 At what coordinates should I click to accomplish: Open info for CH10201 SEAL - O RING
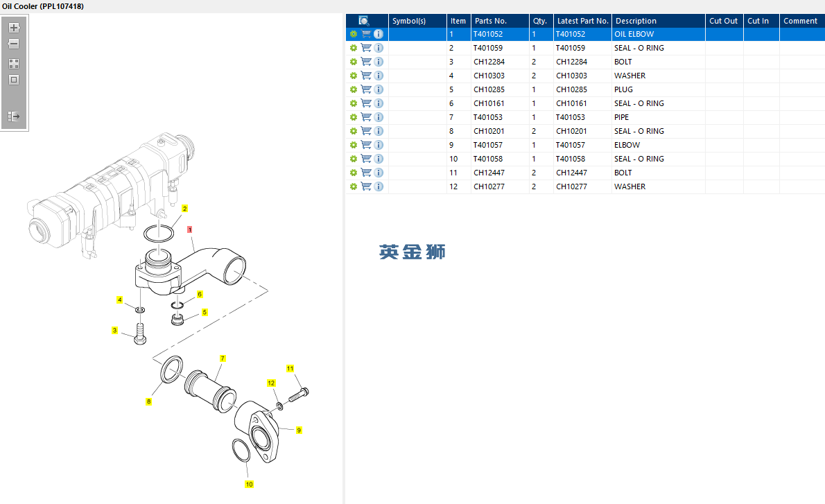(x=379, y=131)
